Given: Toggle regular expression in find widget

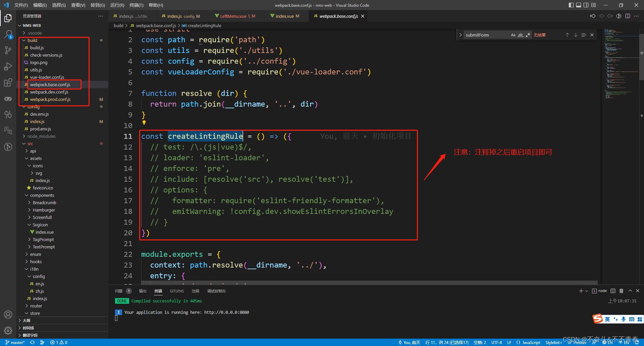Looking at the screenshot, I should (528, 35).
